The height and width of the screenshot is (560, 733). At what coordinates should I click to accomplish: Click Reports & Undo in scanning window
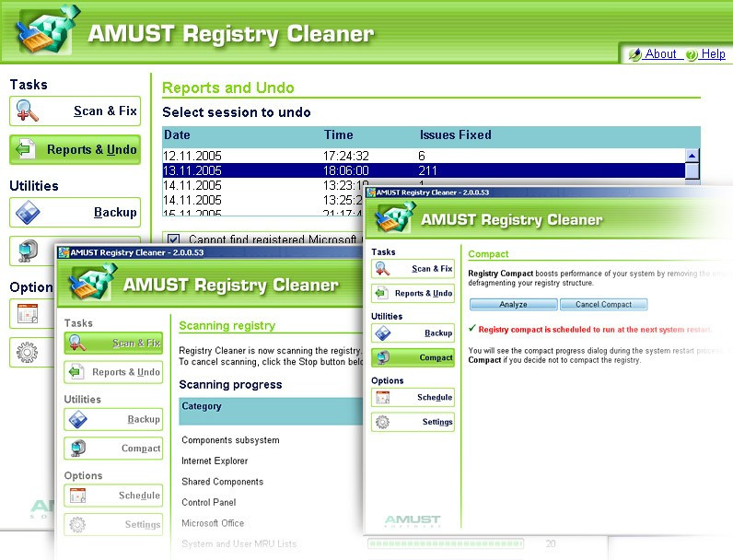[113, 372]
